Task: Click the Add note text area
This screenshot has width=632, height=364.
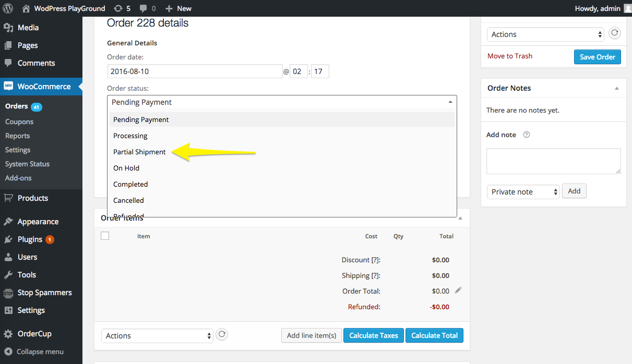Action: tap(554, 161)
